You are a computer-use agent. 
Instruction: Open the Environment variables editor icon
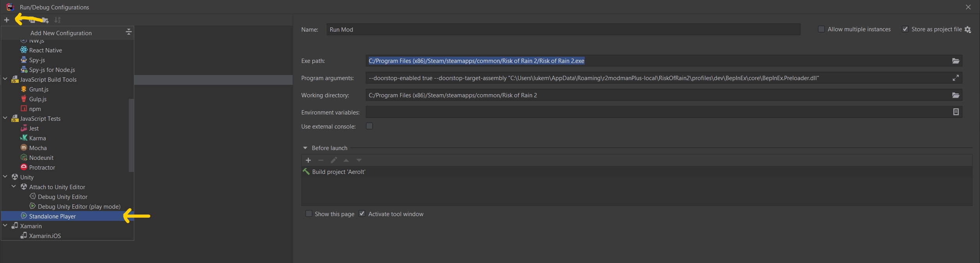[x=955, y=112]
